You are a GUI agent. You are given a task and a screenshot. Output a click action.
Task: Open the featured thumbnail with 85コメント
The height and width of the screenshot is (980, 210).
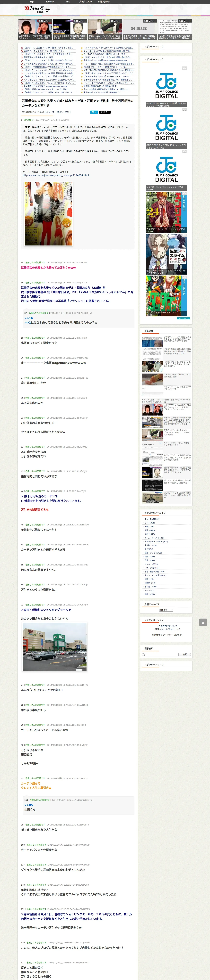[x=105, y=30]
